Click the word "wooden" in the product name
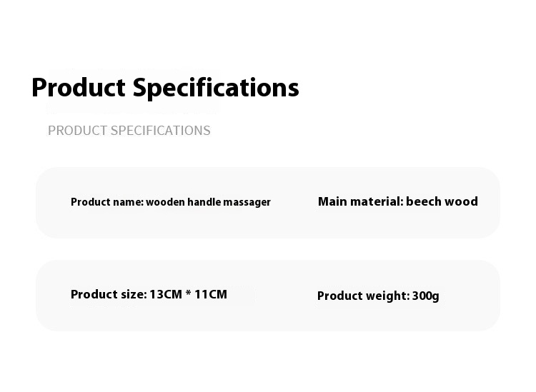Image resolution: width=536 pixels, height=392 pixels. coord(166,202)
